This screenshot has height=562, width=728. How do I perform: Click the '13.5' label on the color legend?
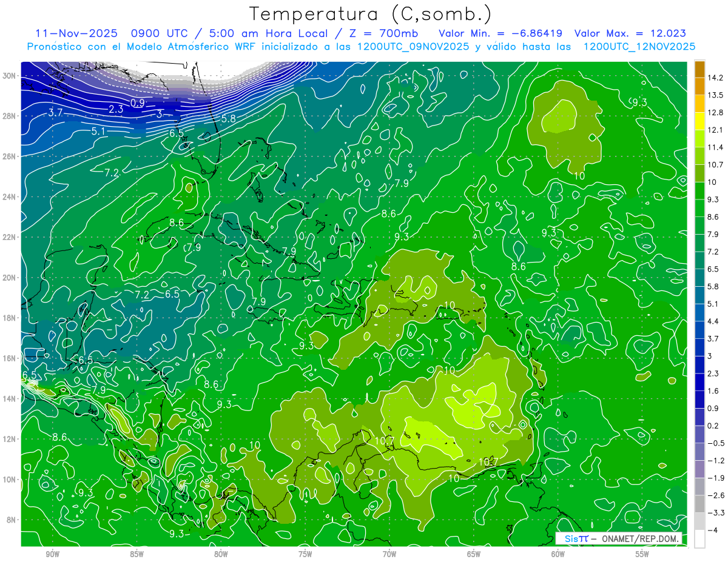(x=716, y=95)
